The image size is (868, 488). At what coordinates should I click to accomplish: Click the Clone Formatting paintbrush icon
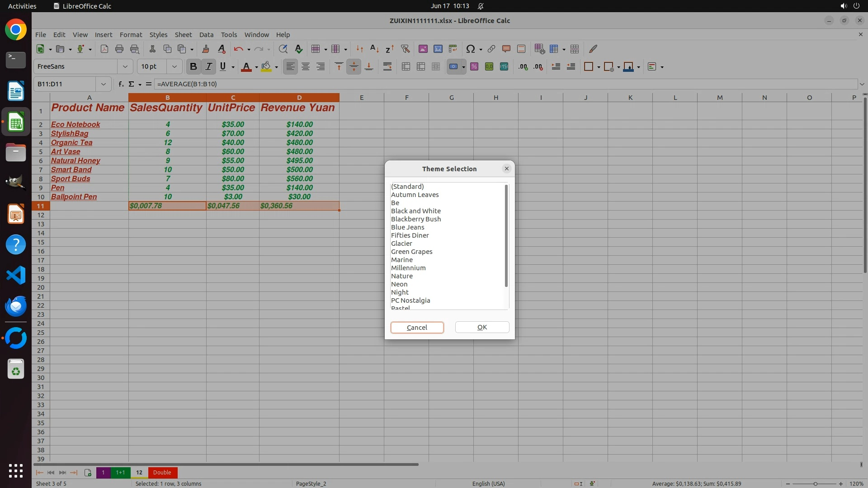click(x=206, y=49)
